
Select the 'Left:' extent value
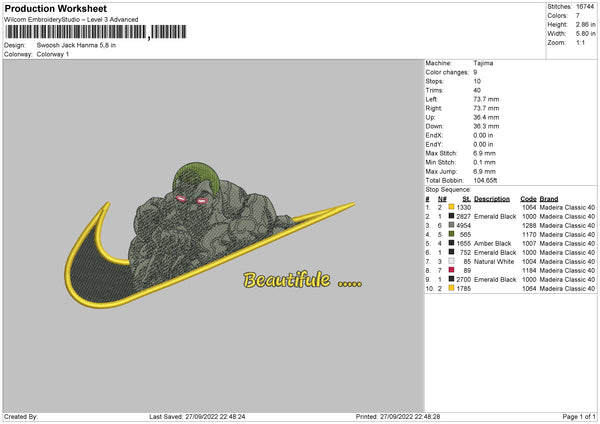486,99
